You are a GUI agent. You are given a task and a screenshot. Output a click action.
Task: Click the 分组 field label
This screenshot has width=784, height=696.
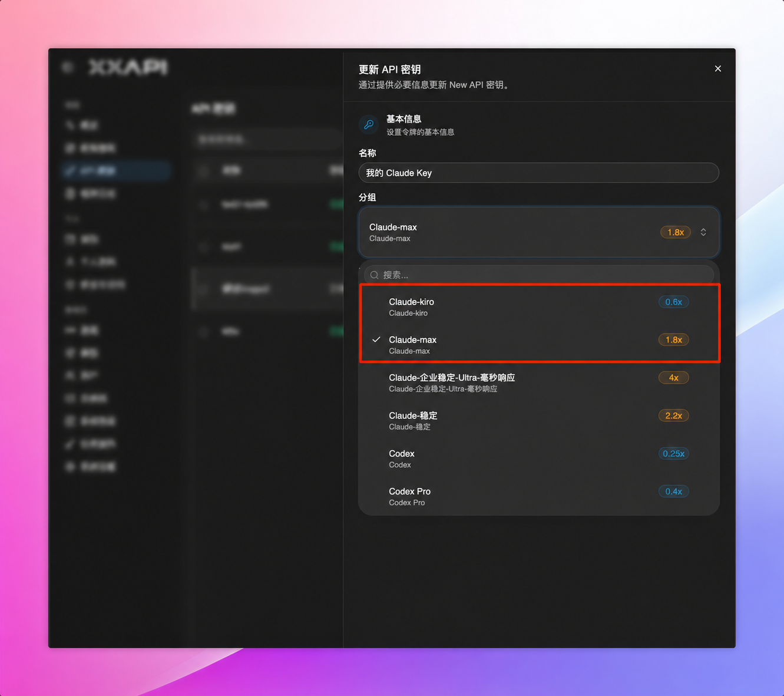367,197
